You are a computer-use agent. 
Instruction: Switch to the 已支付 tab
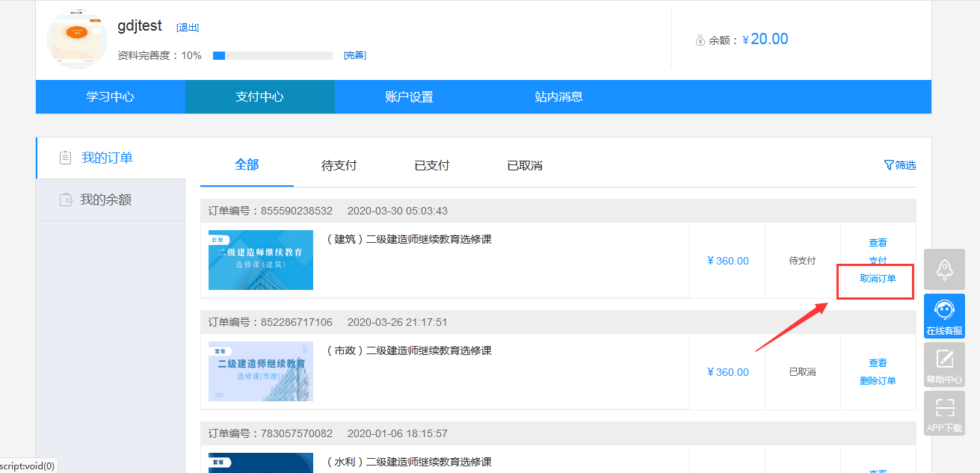(431, 166)
